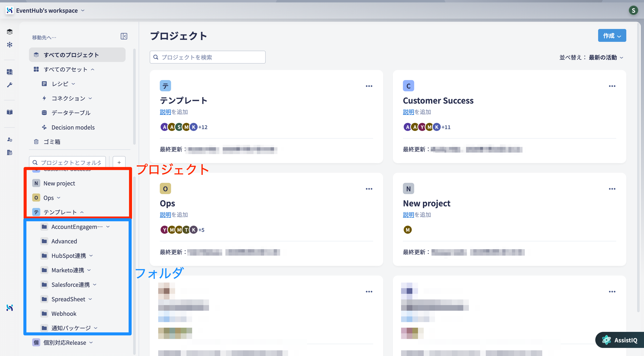The width and height of the screenshot is (644, 356).
Task: Click the user-with-lock icon in left rail
Action: click(x=9, y=139)
